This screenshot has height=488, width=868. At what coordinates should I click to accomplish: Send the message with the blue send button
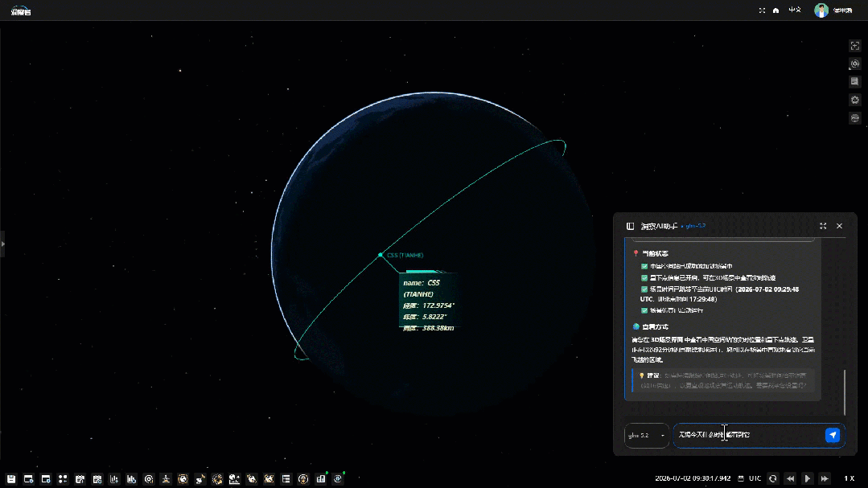tap(833, 436)
